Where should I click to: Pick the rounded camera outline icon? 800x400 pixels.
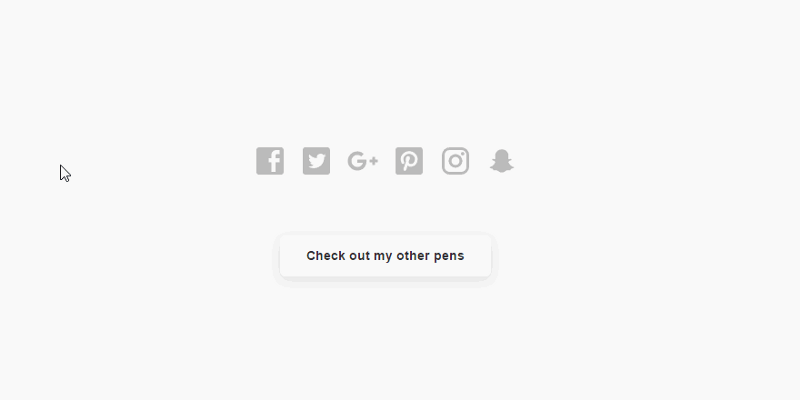[x=456, y=161]
